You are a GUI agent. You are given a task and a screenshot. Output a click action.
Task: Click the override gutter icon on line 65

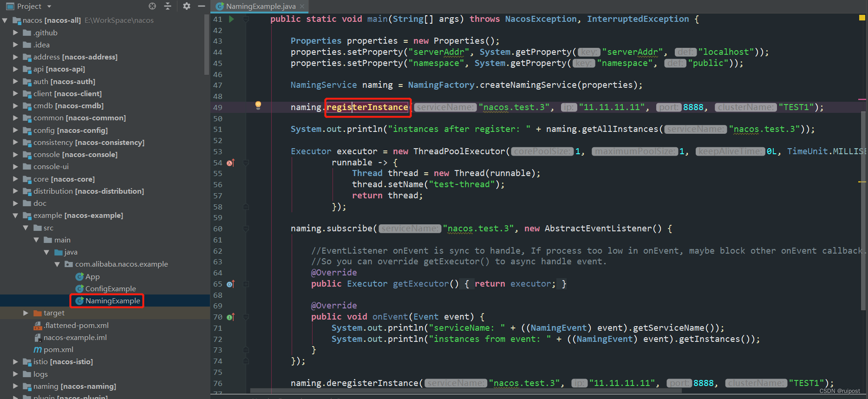tap(230, 284)
